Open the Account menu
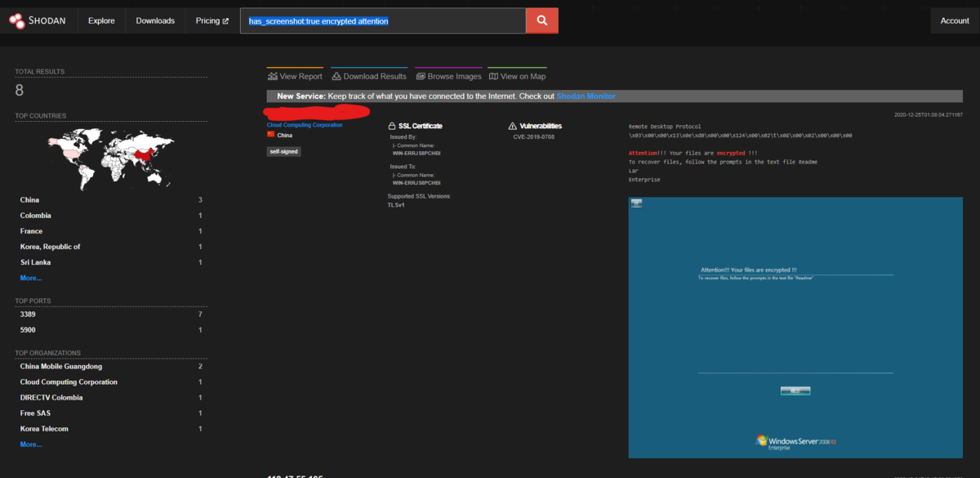 (x=955, y=20)
